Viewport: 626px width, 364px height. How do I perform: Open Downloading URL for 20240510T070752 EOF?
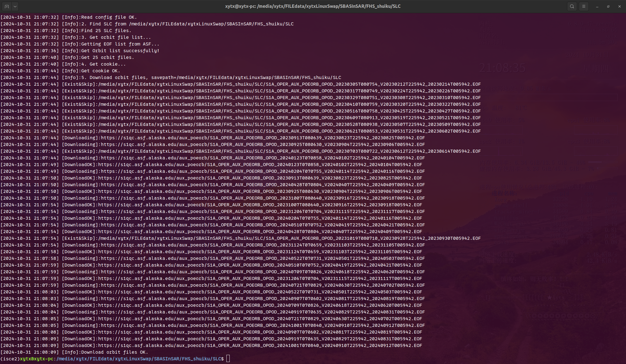(x=263, y=225)
